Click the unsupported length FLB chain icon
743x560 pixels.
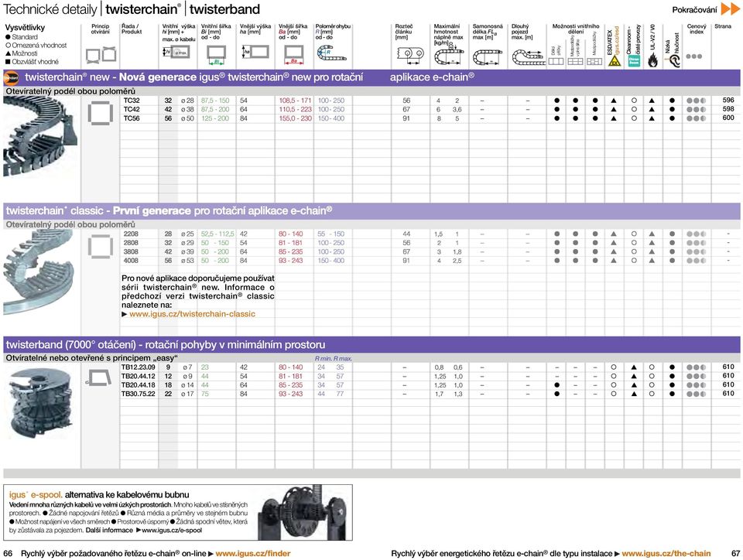(x=488, y=57)
